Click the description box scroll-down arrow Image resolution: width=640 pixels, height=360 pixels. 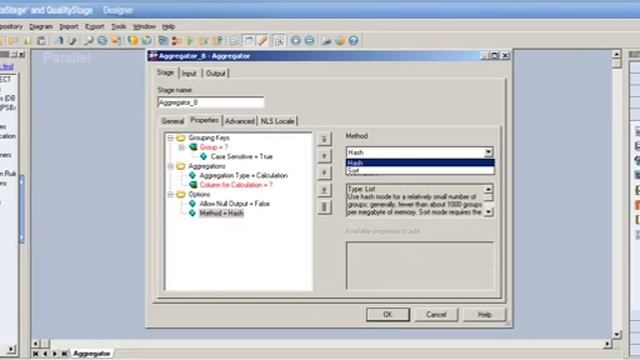click(x=488, y=212)
